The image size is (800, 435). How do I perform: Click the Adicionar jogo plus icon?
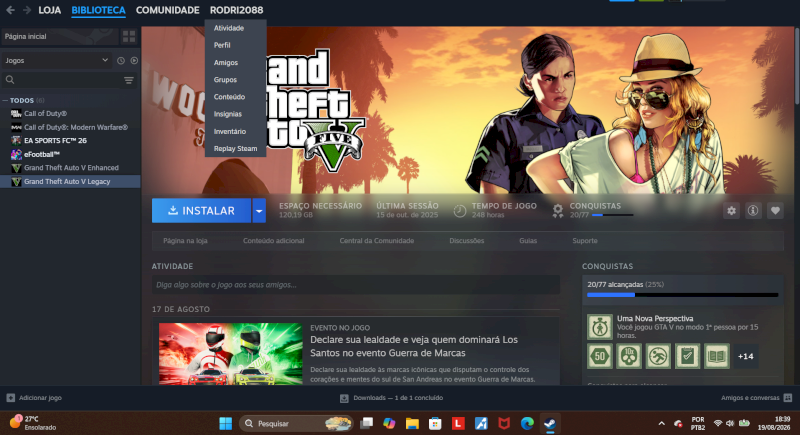[11, 398]
